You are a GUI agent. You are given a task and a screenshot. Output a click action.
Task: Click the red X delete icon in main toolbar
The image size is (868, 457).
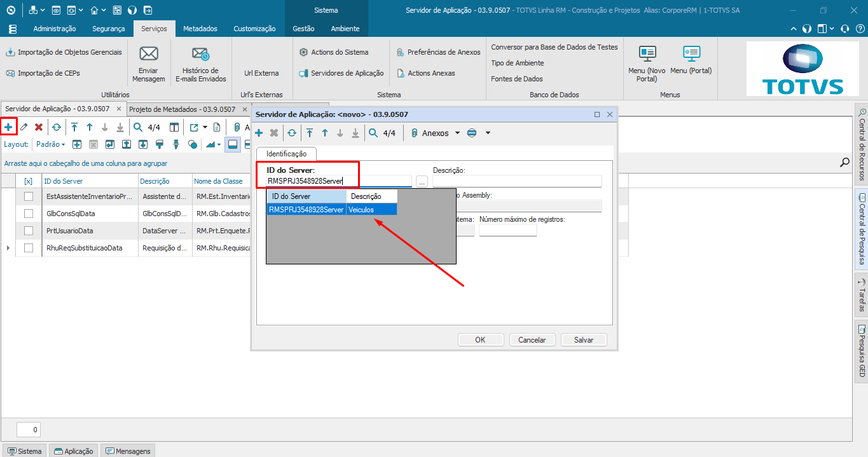coord(39,127)
